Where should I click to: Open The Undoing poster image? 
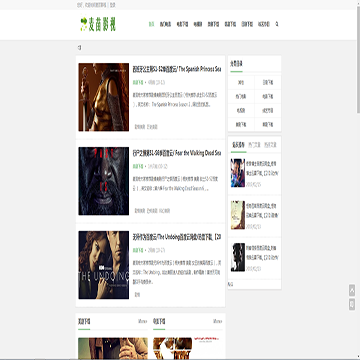coord(104,265)
